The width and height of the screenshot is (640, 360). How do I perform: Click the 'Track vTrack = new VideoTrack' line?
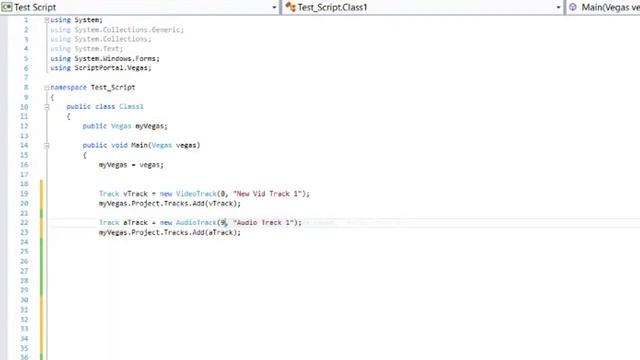coord(204,194)
